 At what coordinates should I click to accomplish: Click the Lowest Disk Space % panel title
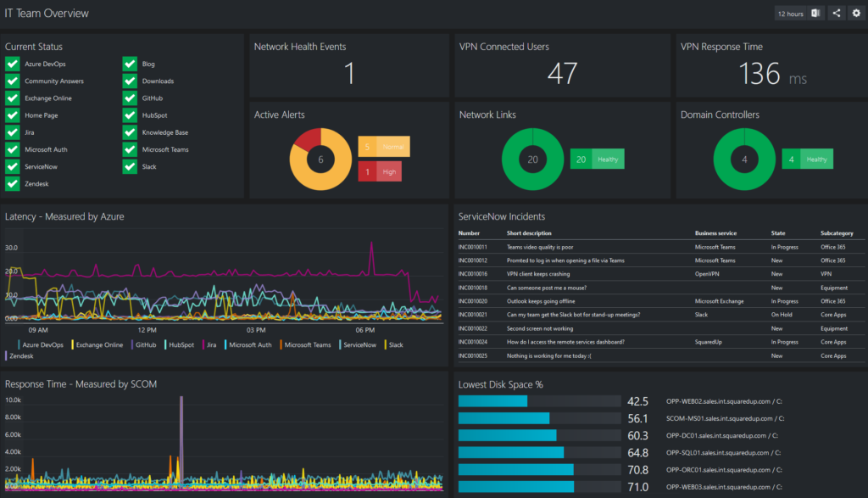[x=500, y=384]
